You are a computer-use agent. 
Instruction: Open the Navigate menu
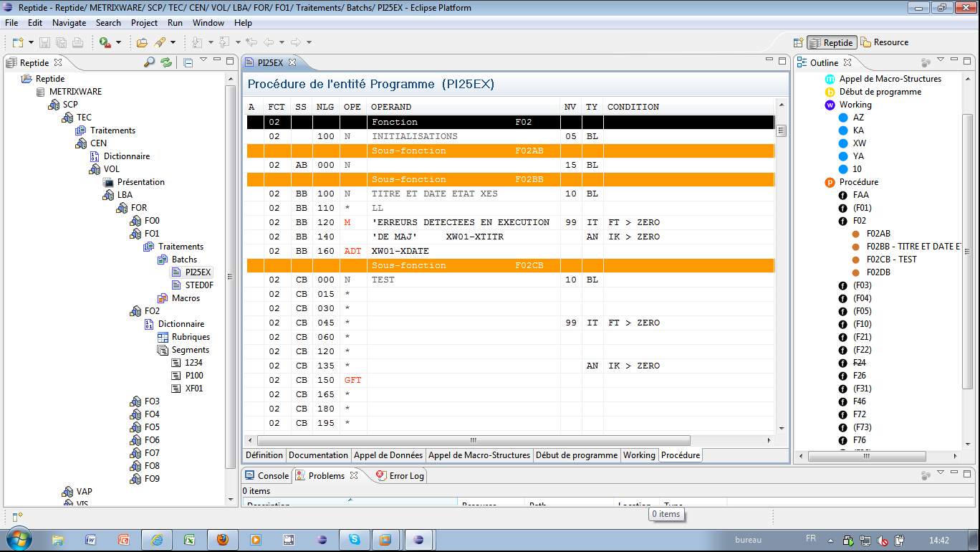[x=69, y=23]
